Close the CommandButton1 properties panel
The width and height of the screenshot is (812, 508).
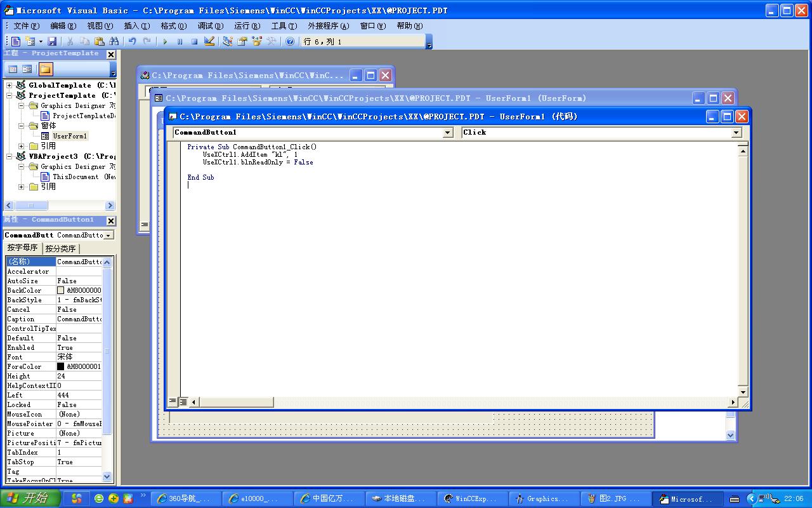pos(111,221)
